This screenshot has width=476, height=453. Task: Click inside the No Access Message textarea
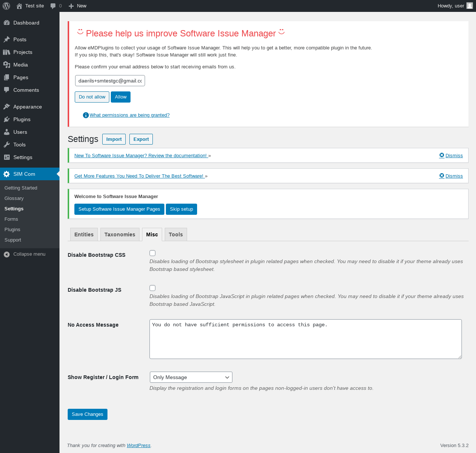click(306, 339)
